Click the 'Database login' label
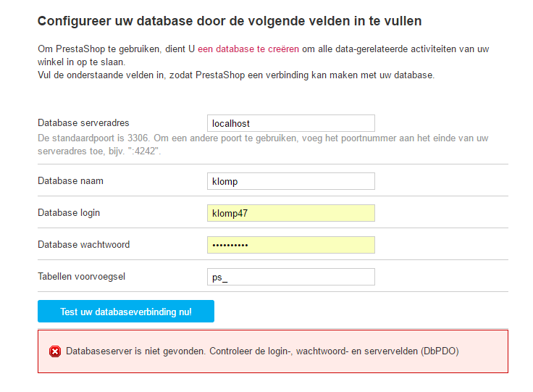 click(69, 212)
